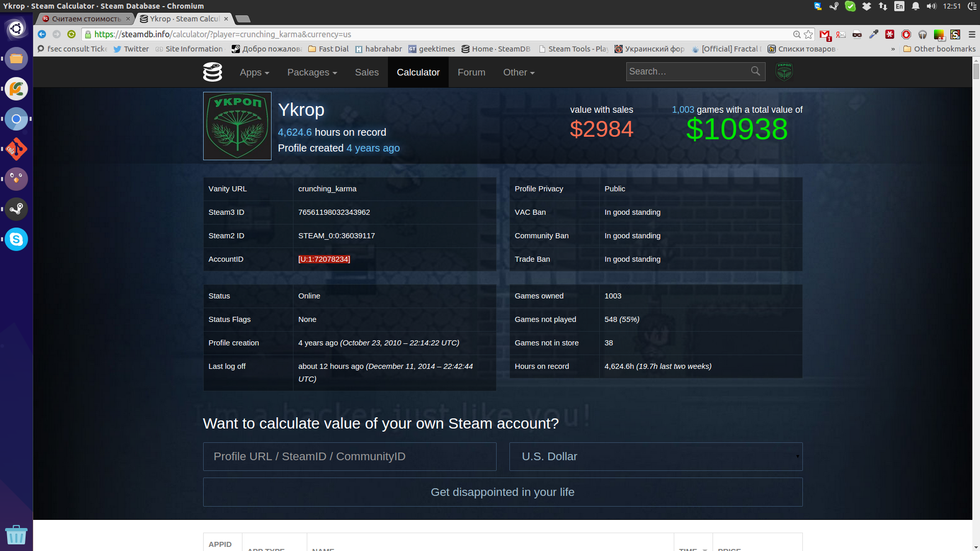Screen dimensions: 980x551
Task: Expand the Apps dropdown menu
Action: coord(254,72)
